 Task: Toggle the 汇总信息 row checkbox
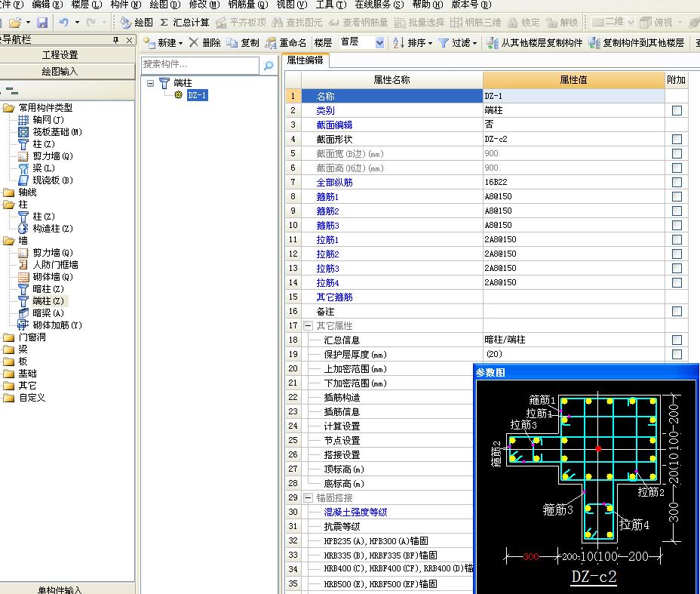pos(677,340)
